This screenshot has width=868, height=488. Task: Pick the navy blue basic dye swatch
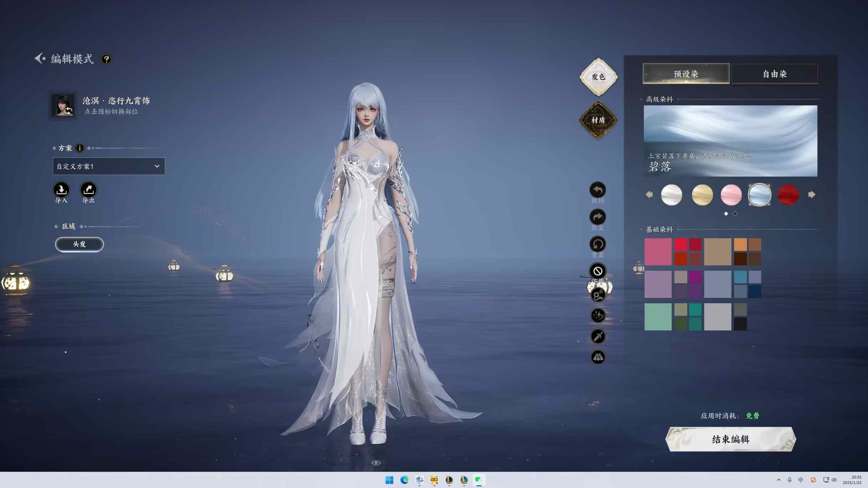[x=755, y=291]
